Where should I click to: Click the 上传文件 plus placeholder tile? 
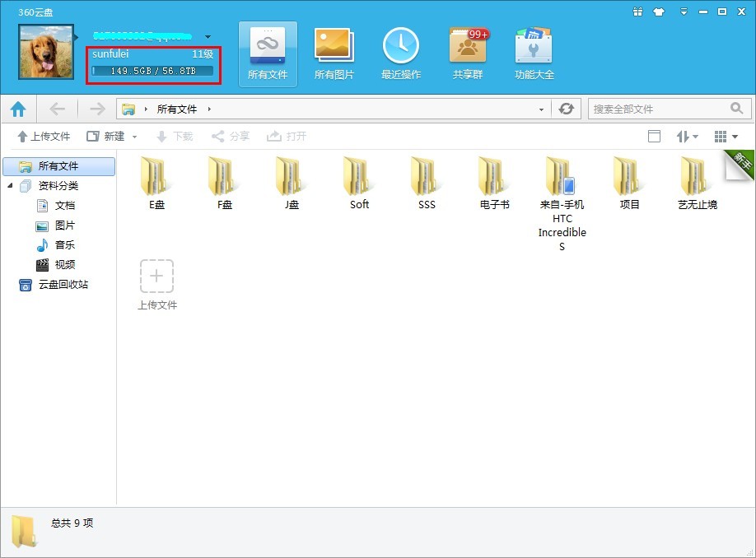tap(156, 277)
